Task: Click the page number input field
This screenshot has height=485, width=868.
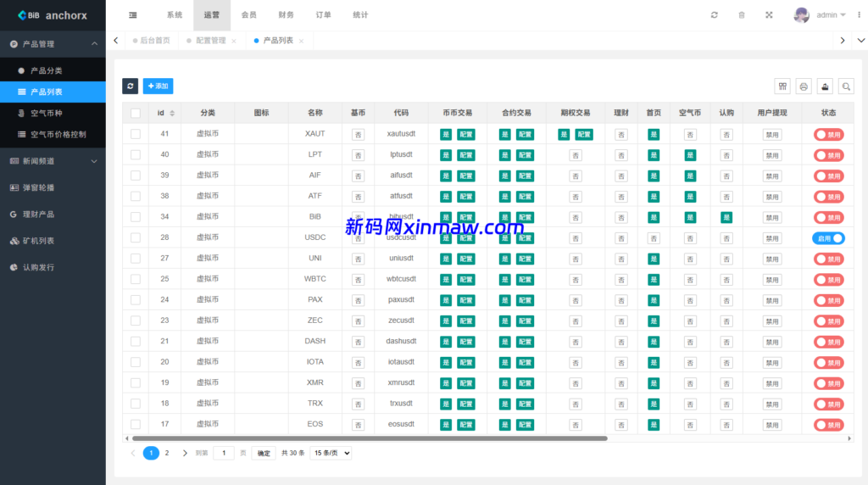Action: (x=224, y=453)
